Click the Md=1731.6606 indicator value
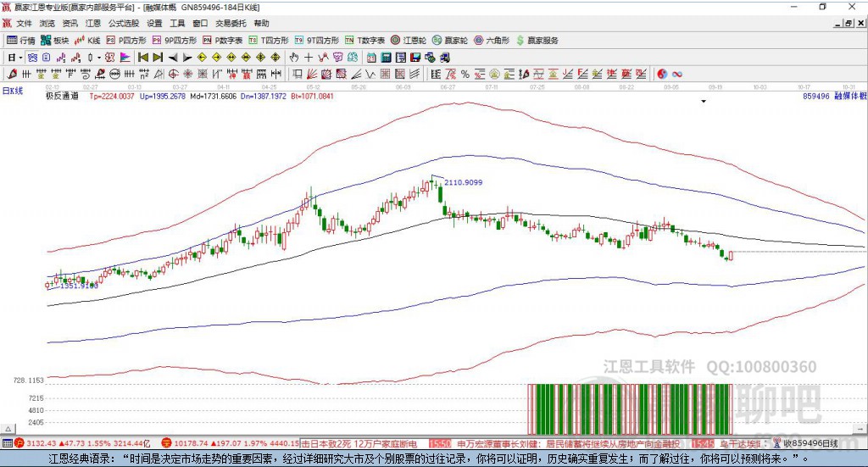The image size is (868, 467). (x=213, y=97)
